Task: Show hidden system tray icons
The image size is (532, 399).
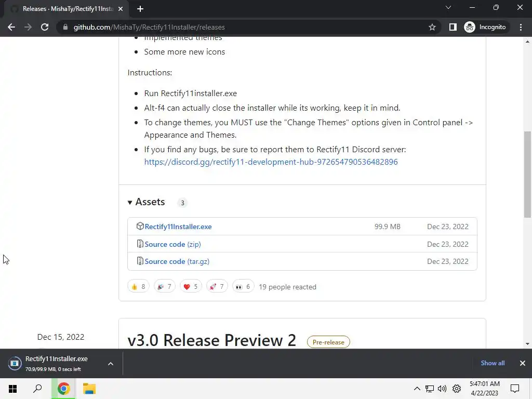Action: tap(417, 389)
